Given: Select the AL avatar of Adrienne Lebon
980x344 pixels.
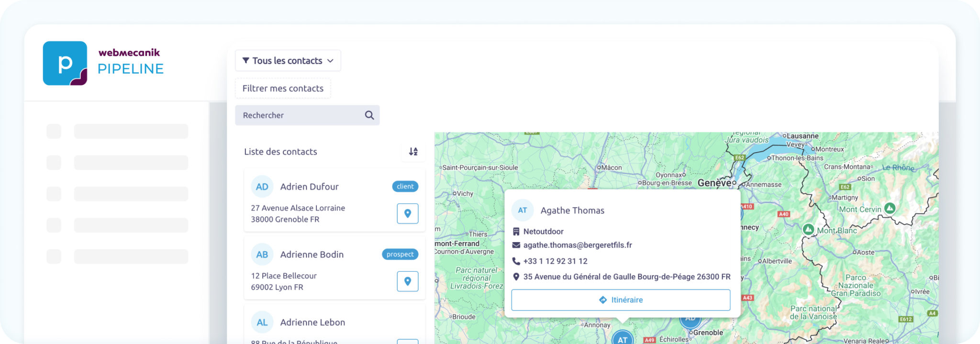Looking at the screenshot, I should 262,322.
